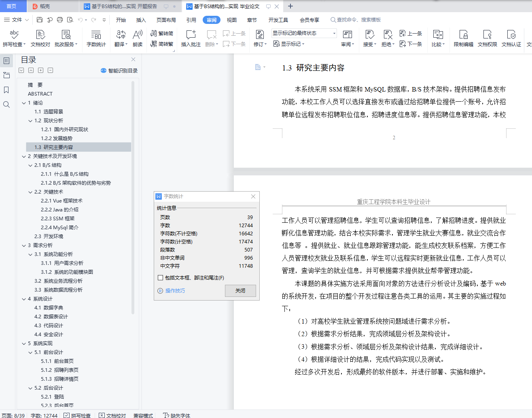Screen dimensions: 532x418
Task: Click the 目录 panel vertical scrollbar
Action: [133, 198]
